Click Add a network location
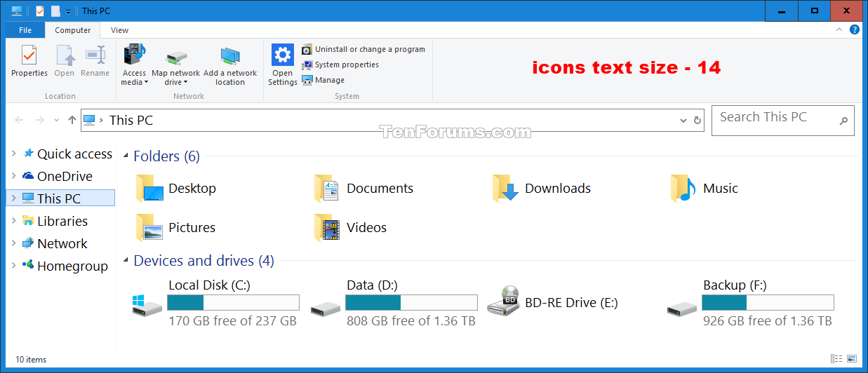868x373 pixels. tap(230, 67)
